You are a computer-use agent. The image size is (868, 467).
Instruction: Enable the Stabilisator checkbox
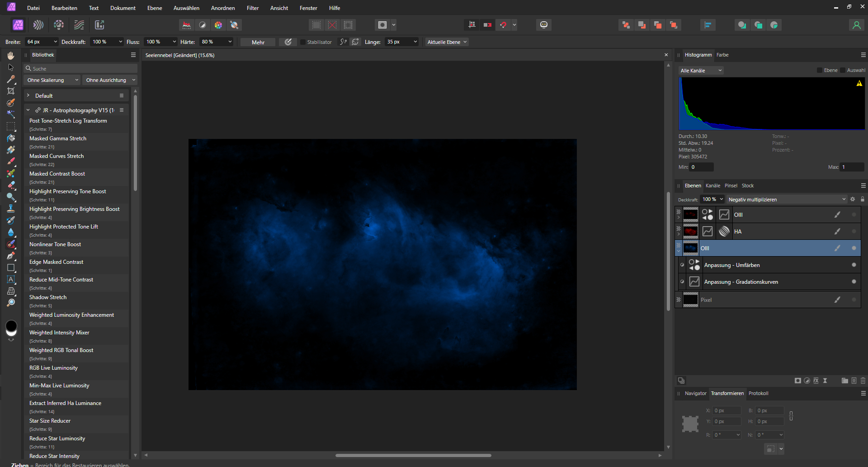[303, 42]
